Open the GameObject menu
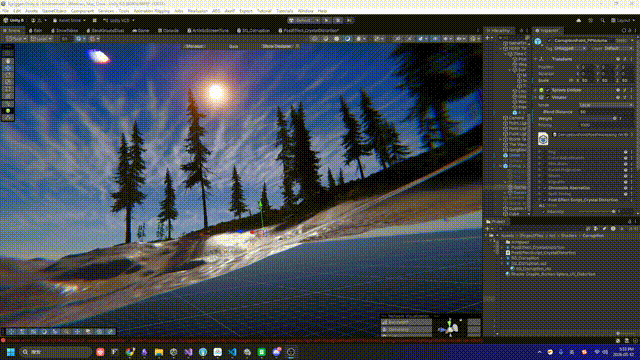The height and width of the screenshot is (360, 640). point(54,11)
